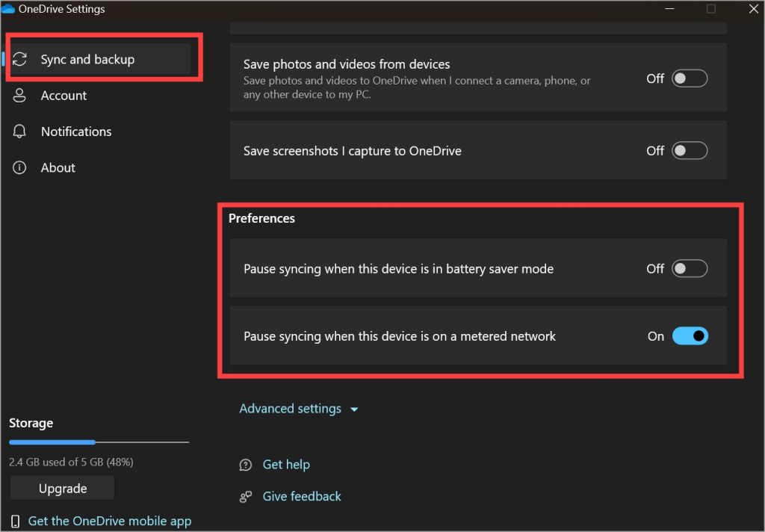The height and width of the screenshot is (532, 765).
Task: Disable pause syncing on metered network
Action: click(689, 336)
